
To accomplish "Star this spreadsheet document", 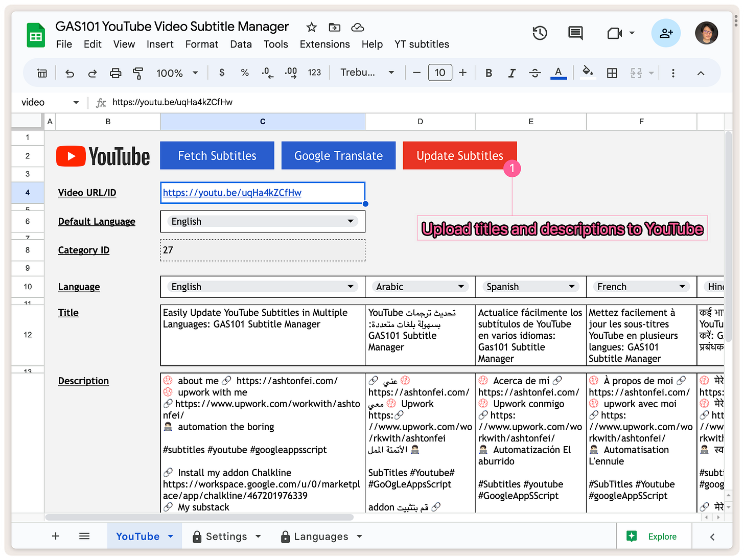I will (x=311, y=27).
